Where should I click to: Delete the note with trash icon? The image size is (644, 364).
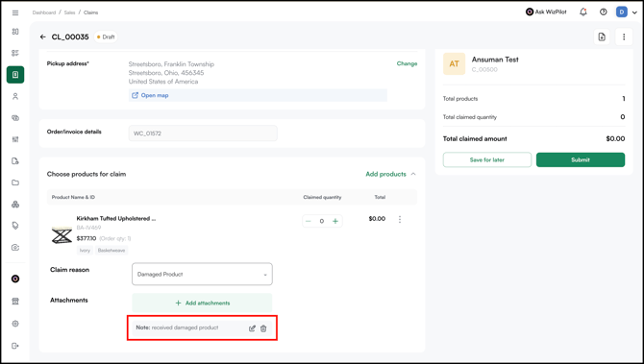[x=263, y=328]
